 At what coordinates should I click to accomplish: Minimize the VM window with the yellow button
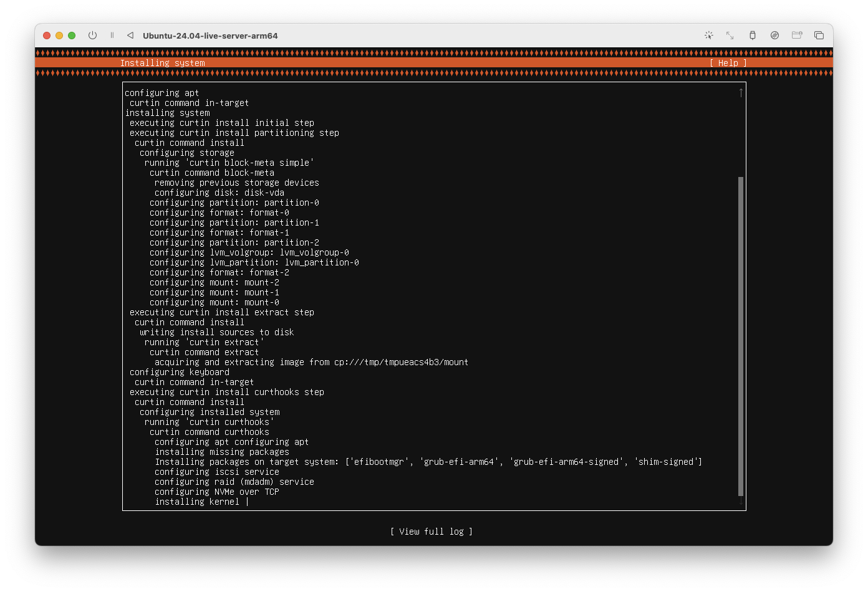pyautogui.click(x=59, y=36)
